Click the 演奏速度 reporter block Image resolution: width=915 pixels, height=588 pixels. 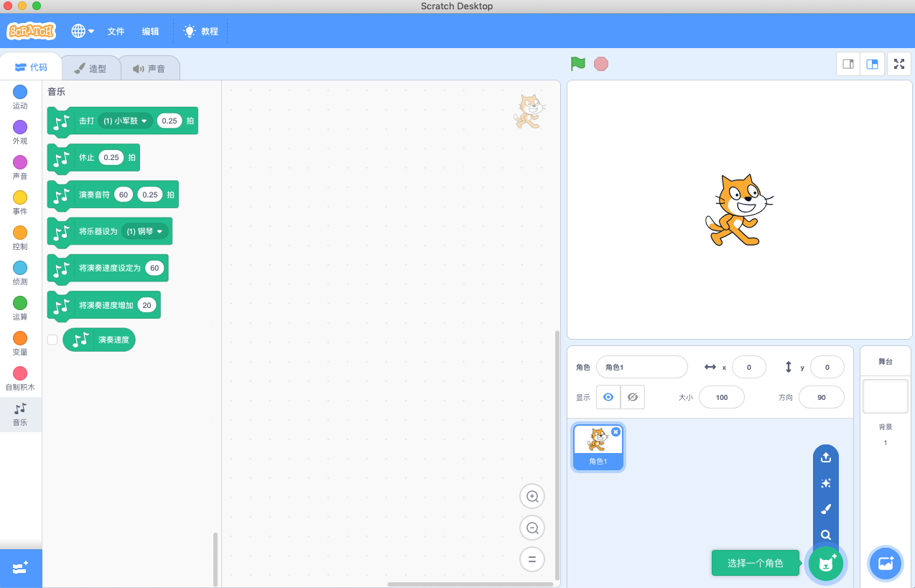(99, 340)
